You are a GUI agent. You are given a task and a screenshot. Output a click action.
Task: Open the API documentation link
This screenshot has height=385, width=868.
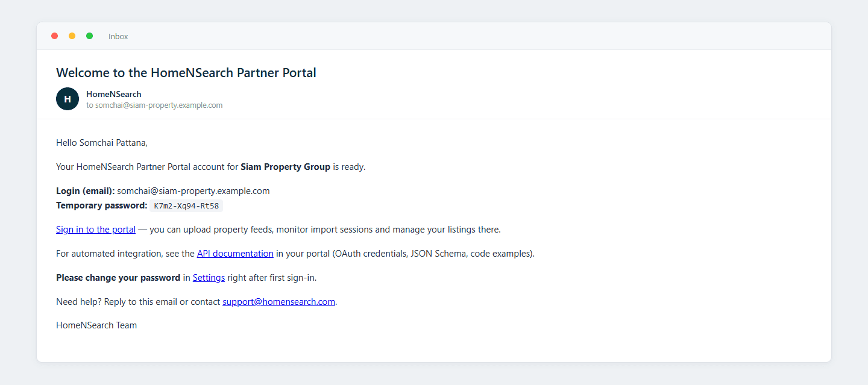(x=235, y=254)
